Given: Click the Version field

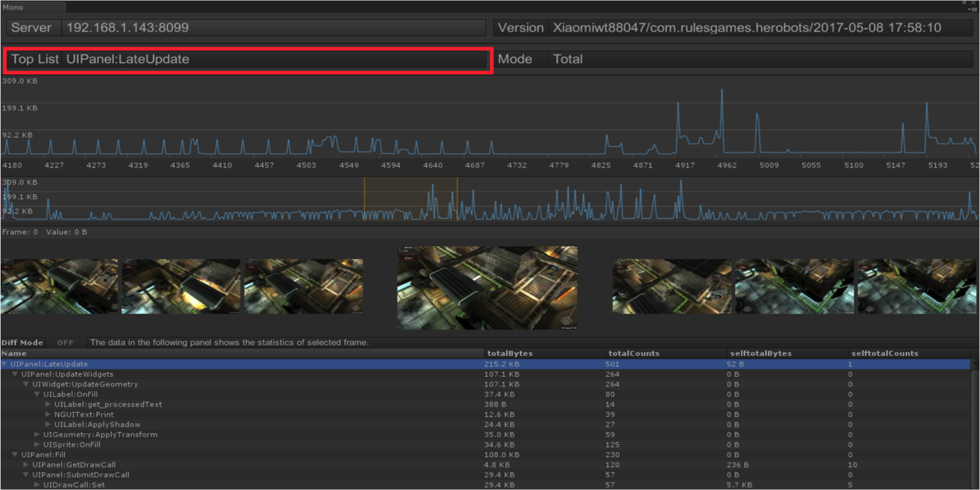Looking at the screenshot, I should (x=760, y=28).
